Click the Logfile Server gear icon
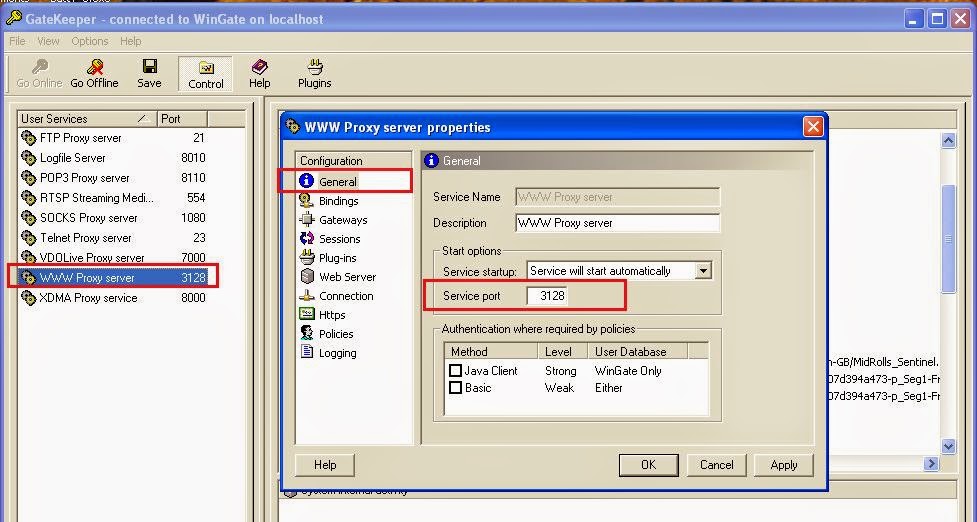977x522 pixels. click(29, 158)
